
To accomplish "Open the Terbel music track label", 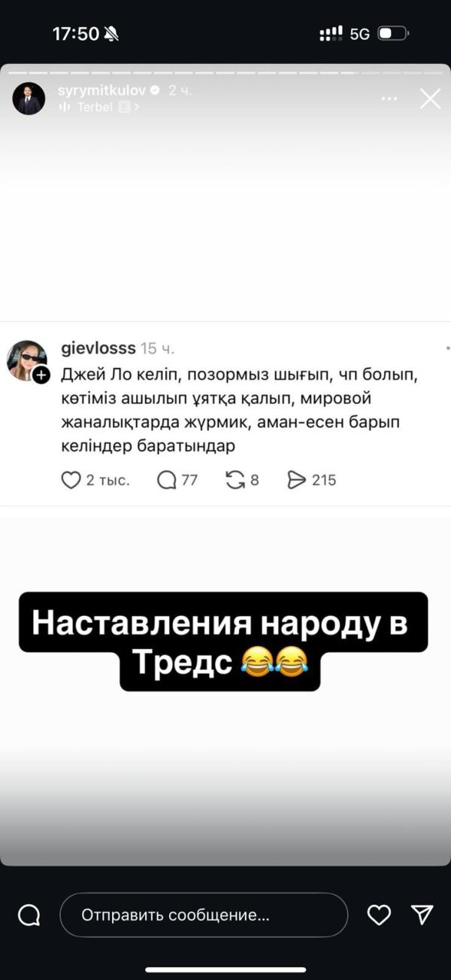I will coord(95,107).
